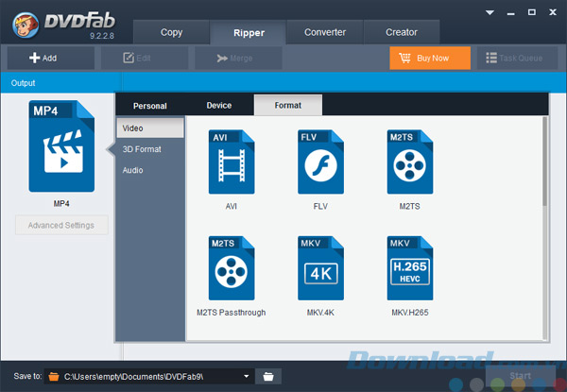The width and height of the screenshot is (567, 392).
Task: Open the Creator tab
Action: 402,32
